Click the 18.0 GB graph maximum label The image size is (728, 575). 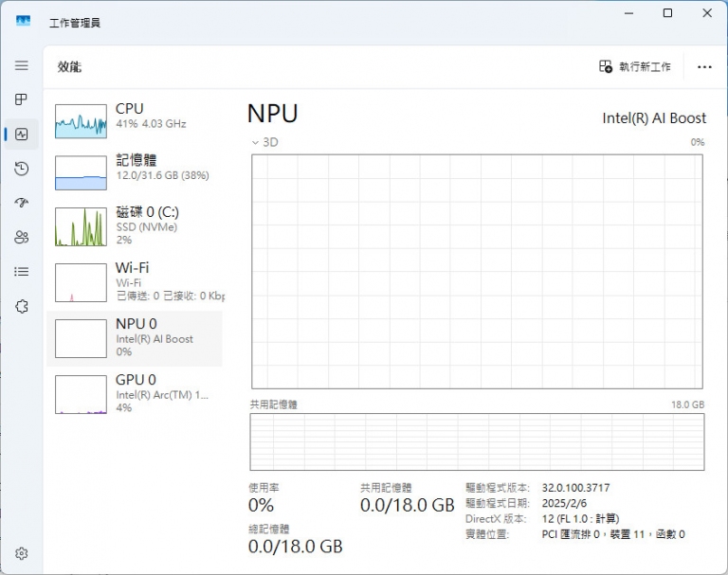[687, 404]
